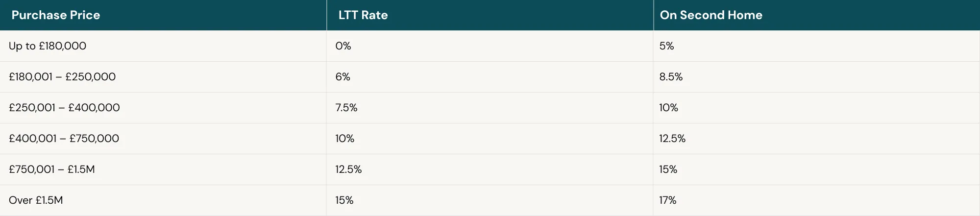Click the 0% LTT Rate cell
The height and width of the screenshot is (216, 980).
343,46
